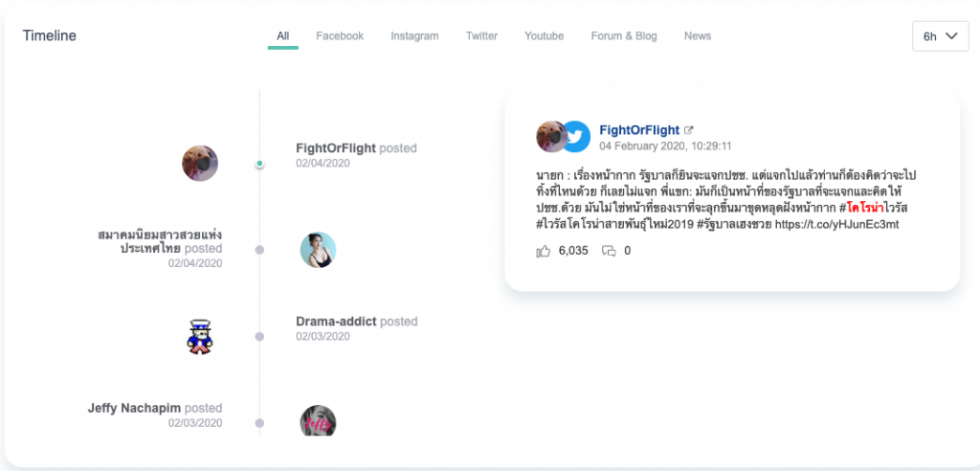Click the Drama-addict timeline dot
The height and width of the screenshot is (471, 980).
259,337
